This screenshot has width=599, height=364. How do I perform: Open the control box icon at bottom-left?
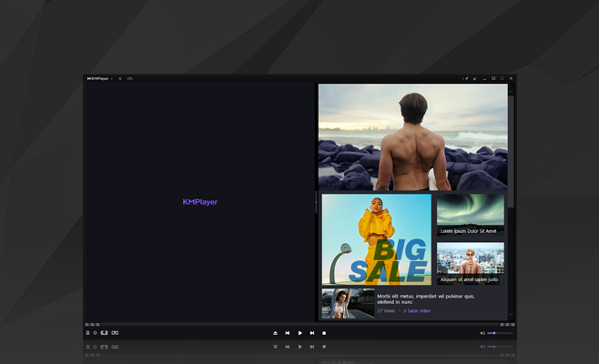pyautogui.click(x=87, y=333)
